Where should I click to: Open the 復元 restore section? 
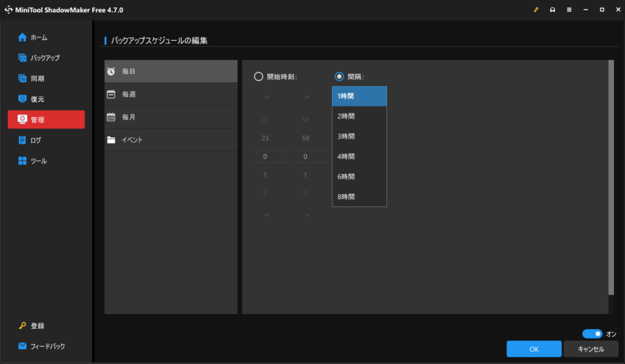[x=46, y=99]
